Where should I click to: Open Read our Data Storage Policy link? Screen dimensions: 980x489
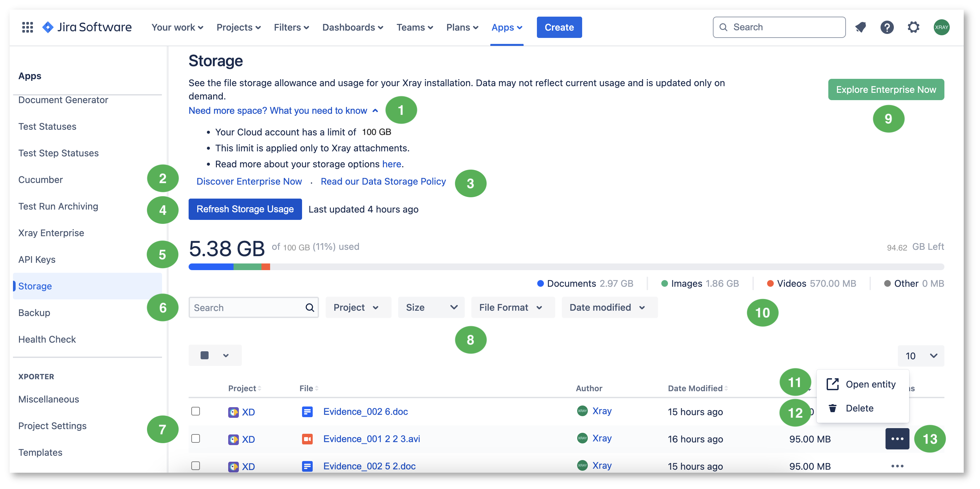click(383, 182)
